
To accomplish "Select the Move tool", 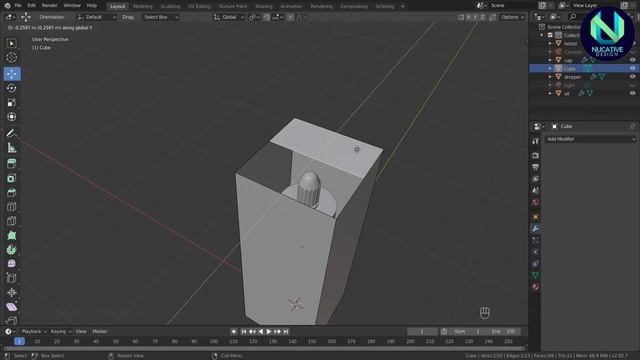I will [11, 74].
